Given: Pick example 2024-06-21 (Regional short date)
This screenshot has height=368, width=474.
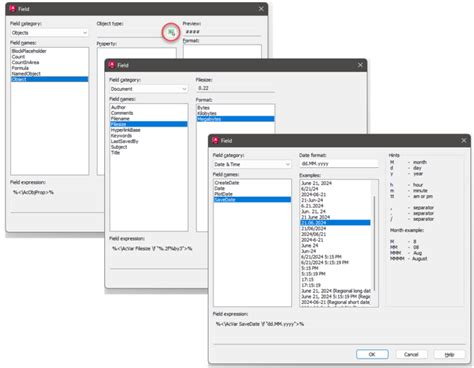Looking at the screenshot, I should click(x=335, y=302).
